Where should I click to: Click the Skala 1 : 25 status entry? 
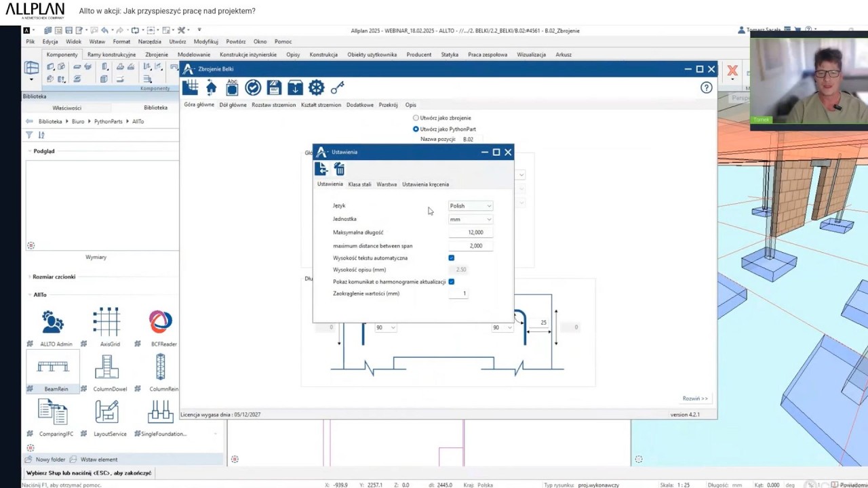tap(675, 485)
